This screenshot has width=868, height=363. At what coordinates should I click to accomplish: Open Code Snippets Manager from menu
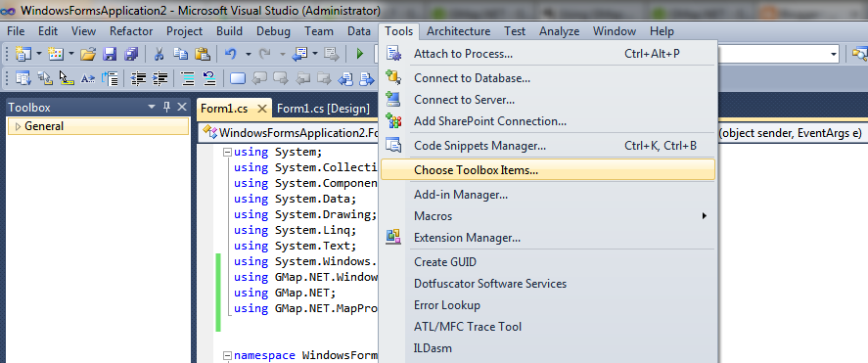click(x=548, y=146)
